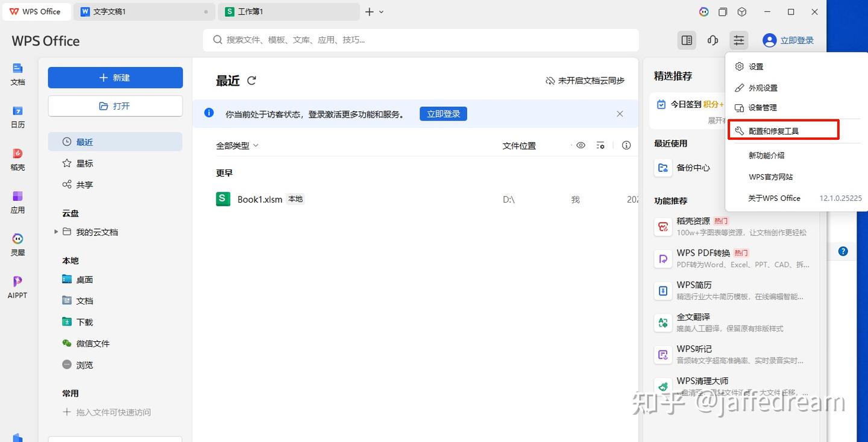This screenshot has height=442, width=868.
Task: Click the file info circle icon
Action: 626,145
